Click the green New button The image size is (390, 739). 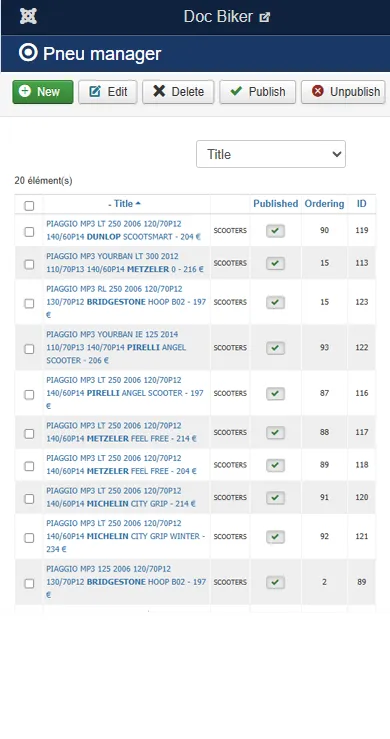pos(43,91)
